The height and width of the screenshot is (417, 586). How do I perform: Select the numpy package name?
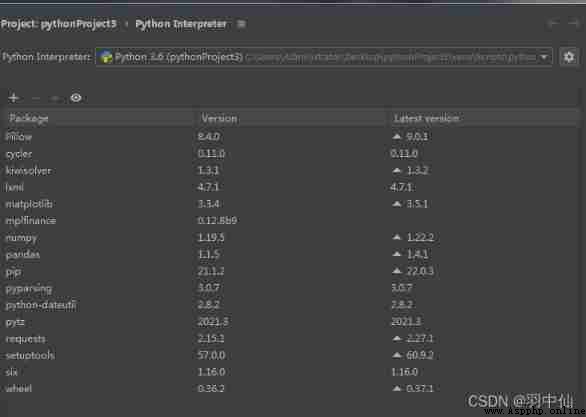21,238
